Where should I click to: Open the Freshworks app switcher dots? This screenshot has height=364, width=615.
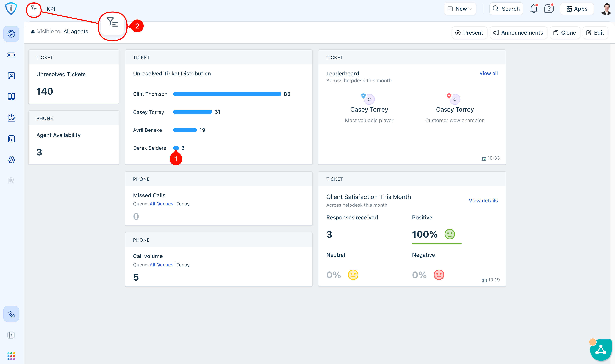click(x=11, y=356)
